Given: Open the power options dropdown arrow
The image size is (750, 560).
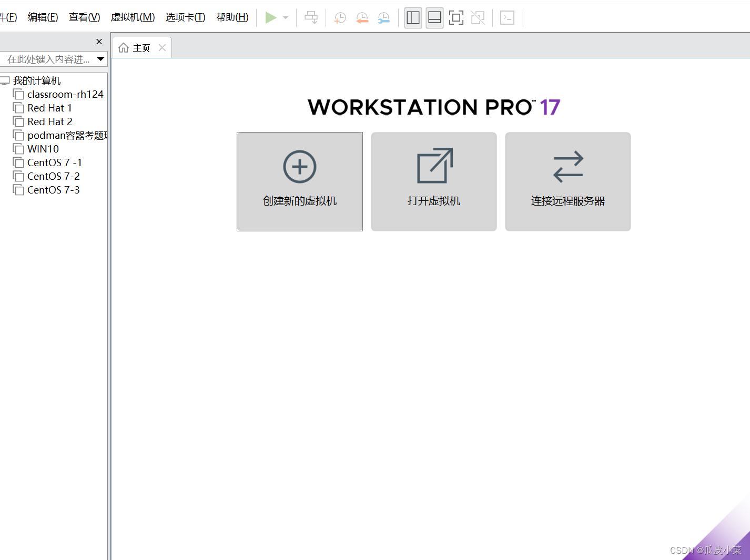Looking at the screenshot, I should click(x=286, y=18).
